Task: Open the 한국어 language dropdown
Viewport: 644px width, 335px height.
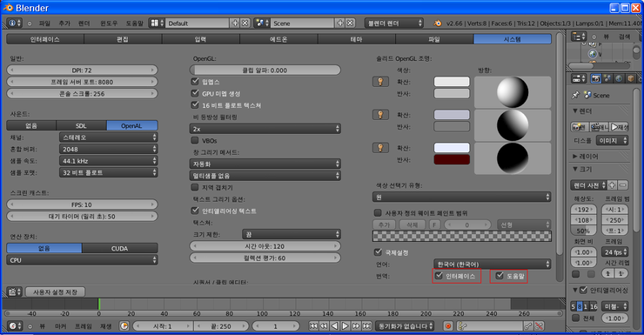Action: tap(492, 264)
